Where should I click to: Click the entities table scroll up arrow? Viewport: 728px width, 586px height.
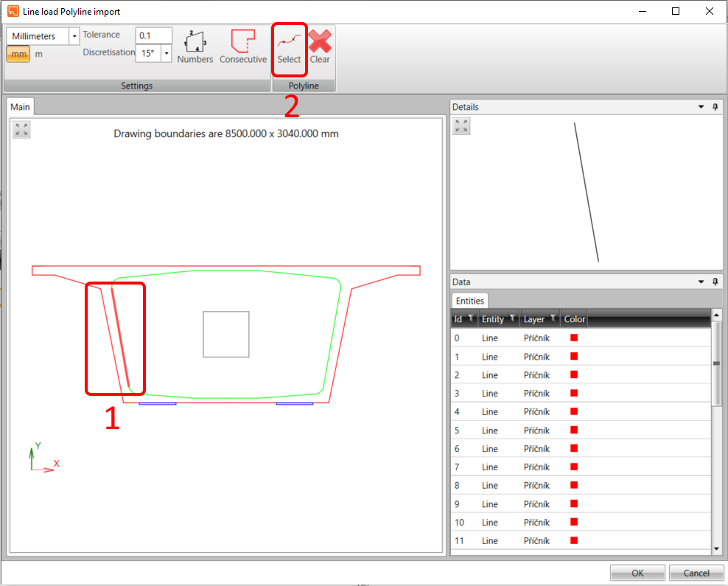point(716,315)
